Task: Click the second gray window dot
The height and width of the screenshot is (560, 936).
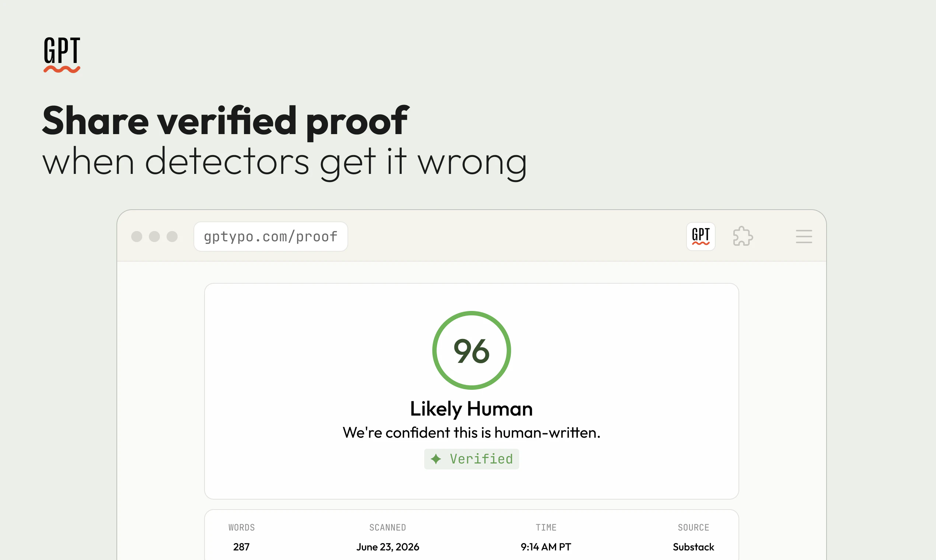Action: (154, 237)
